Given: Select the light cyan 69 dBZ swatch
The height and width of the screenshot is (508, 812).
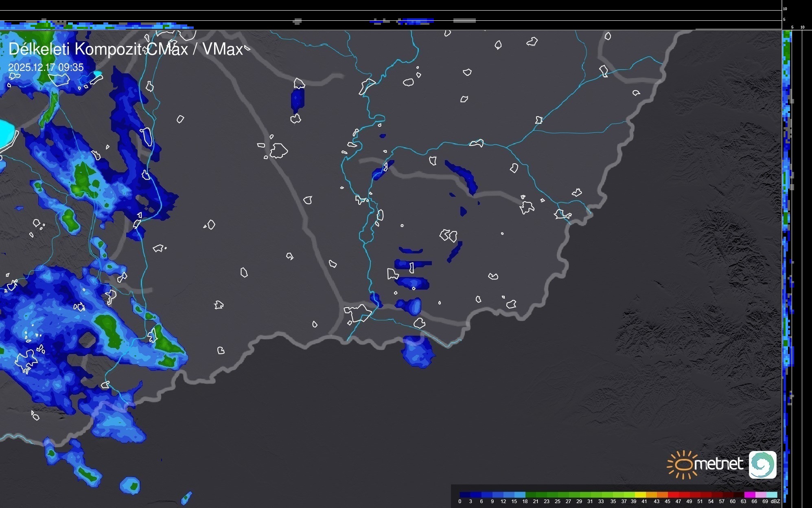Looking at the screenshot, I should (771, 495).
